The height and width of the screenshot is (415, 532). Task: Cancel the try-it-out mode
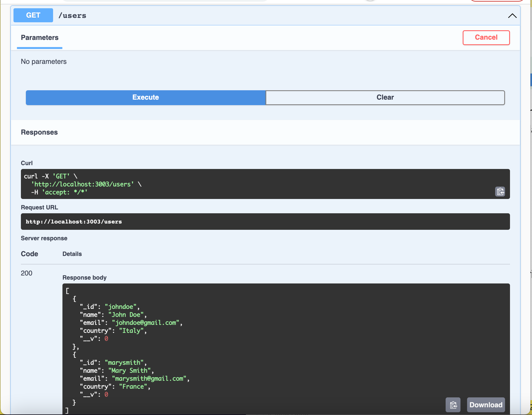tap(486, 37)
